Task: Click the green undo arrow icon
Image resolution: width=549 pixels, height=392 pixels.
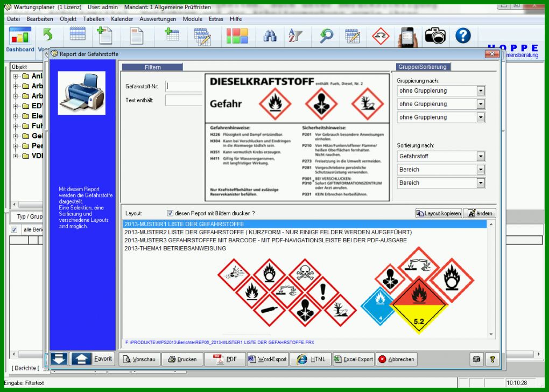Action: [47, 35]
